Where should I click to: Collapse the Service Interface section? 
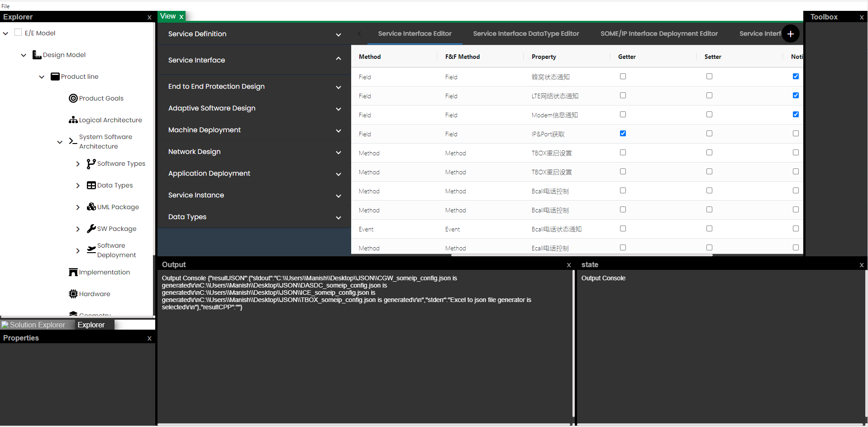[254, 60]
